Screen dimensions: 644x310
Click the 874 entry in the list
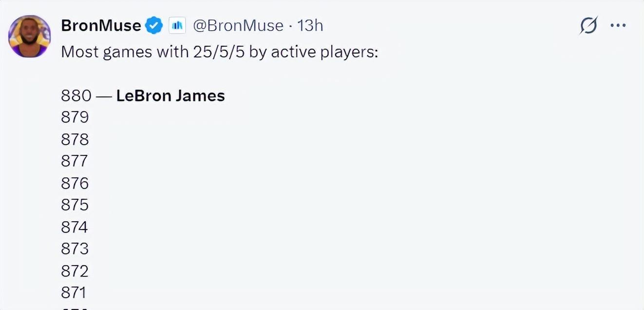pyautogui.click(x=75, y=227)
